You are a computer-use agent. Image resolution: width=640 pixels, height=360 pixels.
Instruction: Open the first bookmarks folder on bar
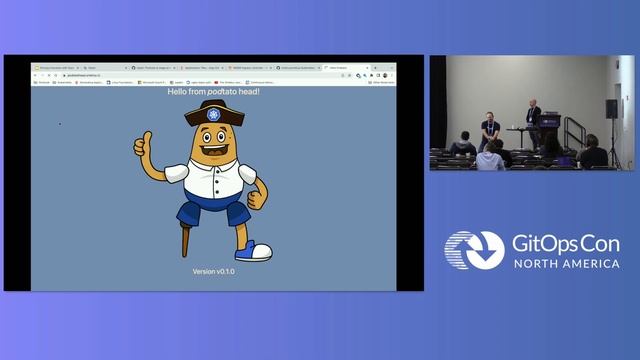click(42, 82)
